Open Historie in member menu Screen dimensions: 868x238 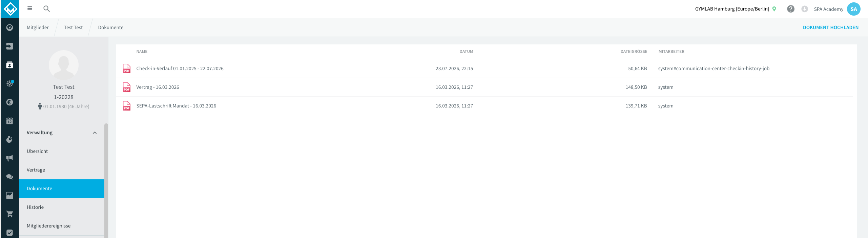62,207
